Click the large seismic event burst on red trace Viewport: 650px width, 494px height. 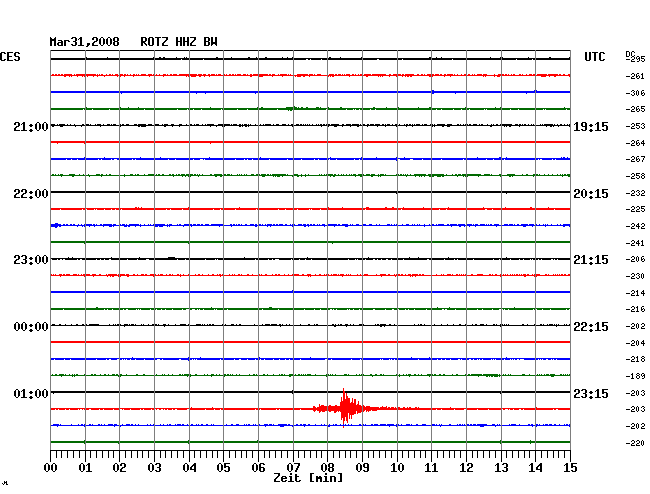click(345, 408)
